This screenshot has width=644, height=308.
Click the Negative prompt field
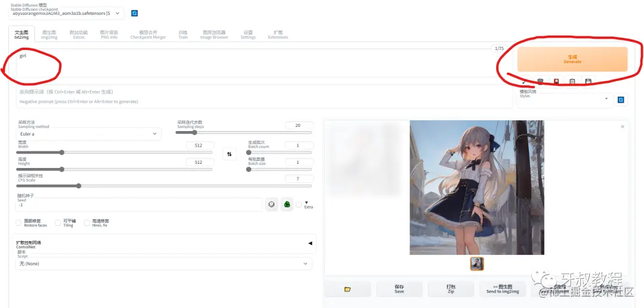tap(264, 97)
